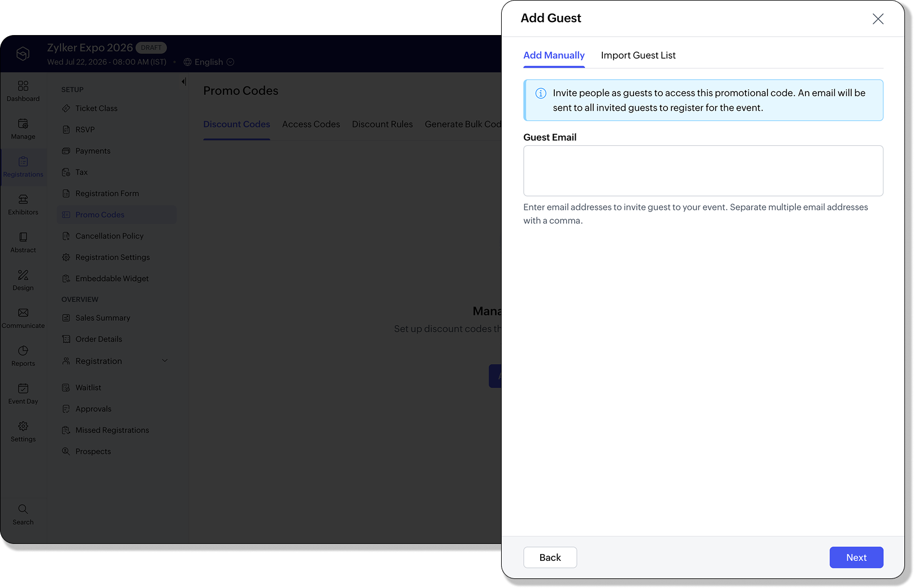Image resolution: width=914 pixels, height=588 pixels.
Task: Open the Waitlist menu item
Action: (88, 388)
